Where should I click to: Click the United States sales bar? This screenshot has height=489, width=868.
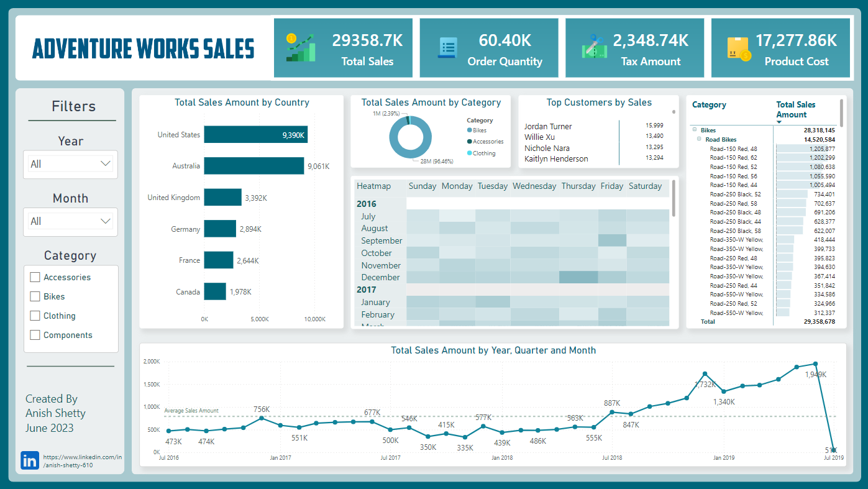click(x=255, y=135)
